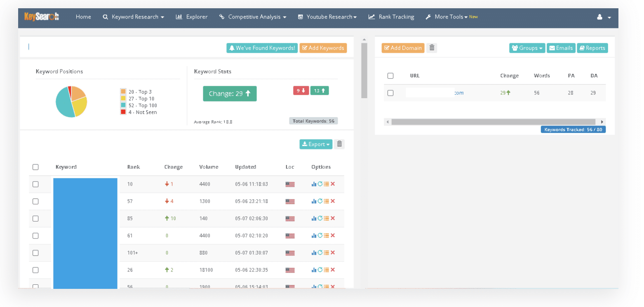Click the We've Found Keywords! button
644x307 pixels.
coord(262,48)
